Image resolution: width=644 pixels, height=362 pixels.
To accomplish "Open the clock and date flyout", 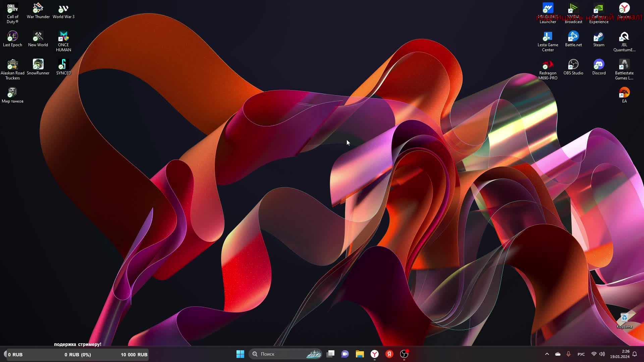I will [x=620, y=354].
